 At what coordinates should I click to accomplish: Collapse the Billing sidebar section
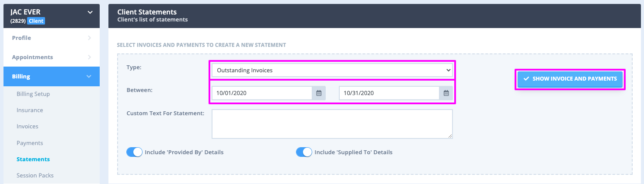click(x=52, y=77)
